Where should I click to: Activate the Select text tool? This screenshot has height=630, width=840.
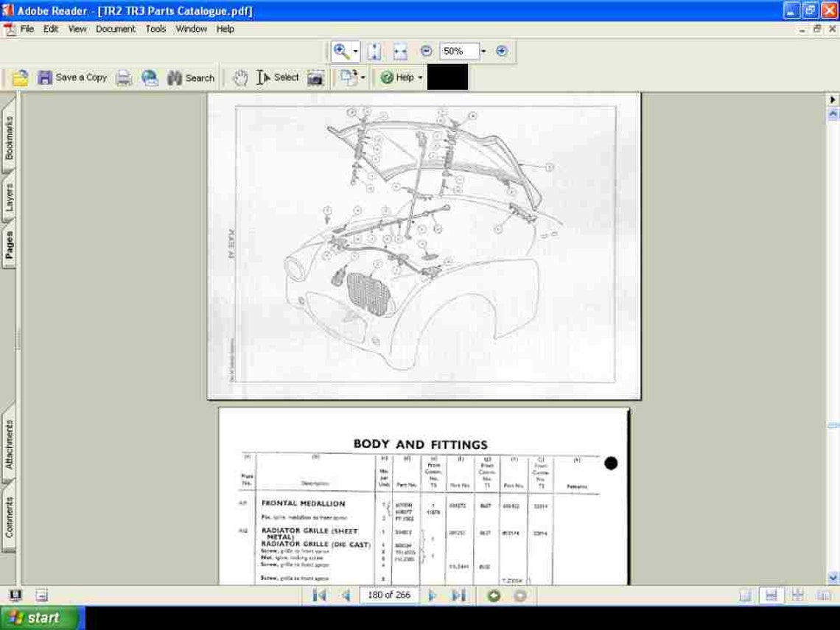point(278,77)
